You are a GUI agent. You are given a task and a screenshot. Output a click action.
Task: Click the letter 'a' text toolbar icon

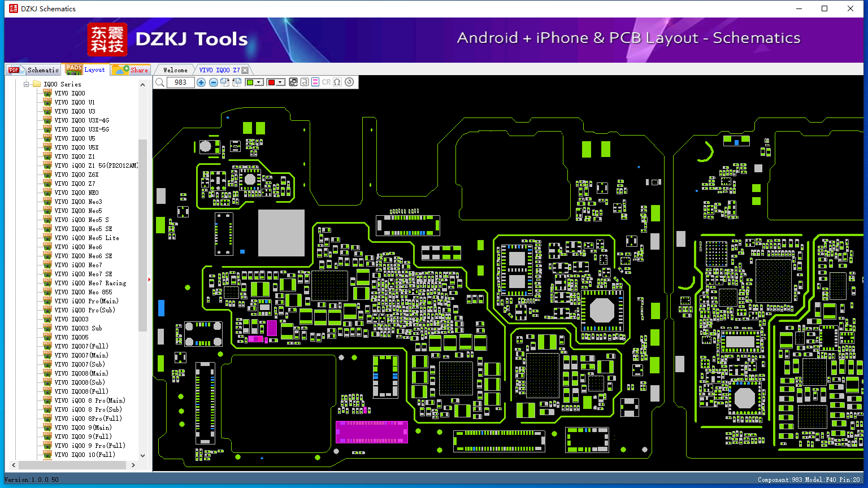pos(305,82)
